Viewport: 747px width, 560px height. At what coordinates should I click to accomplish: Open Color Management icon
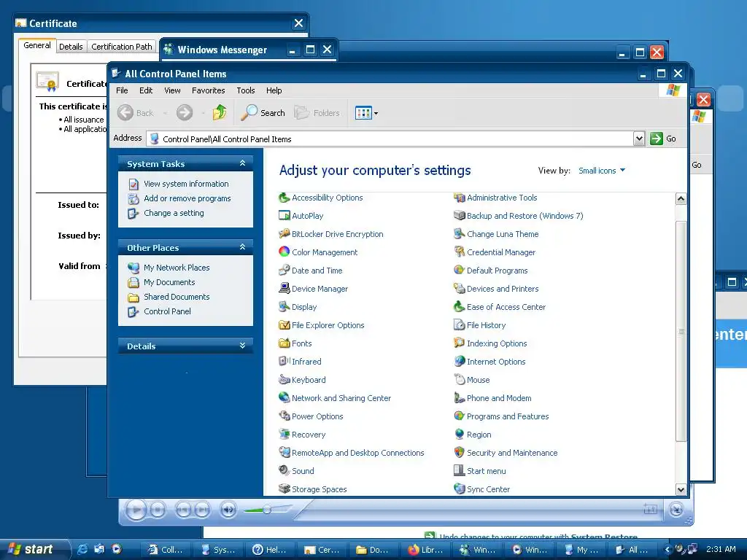285,252
